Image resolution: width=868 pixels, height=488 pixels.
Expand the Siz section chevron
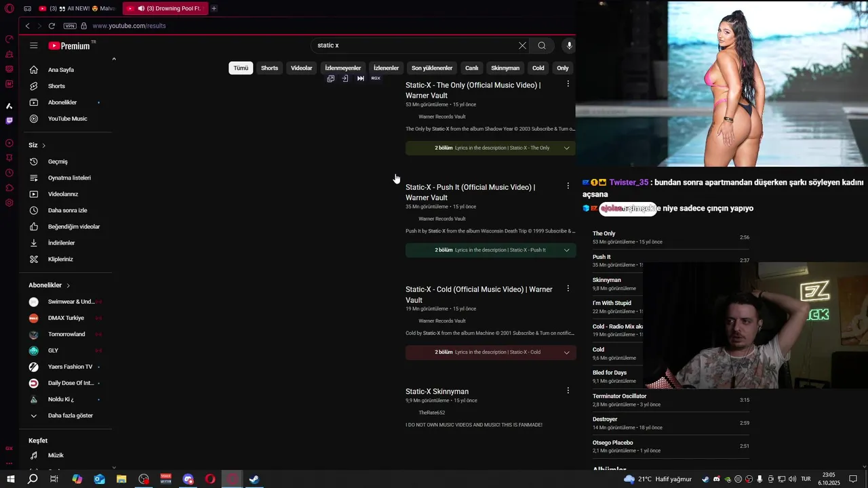click(x=44, y=145)
